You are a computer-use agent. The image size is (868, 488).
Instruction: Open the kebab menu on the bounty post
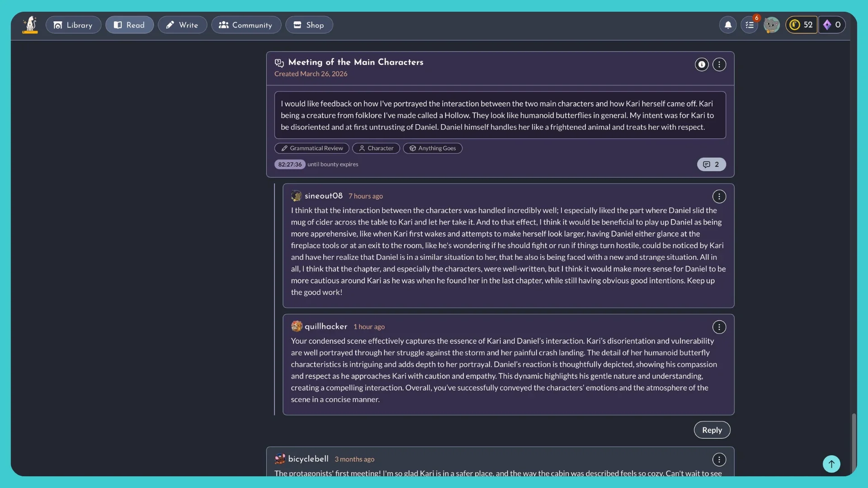pos(719,65)
